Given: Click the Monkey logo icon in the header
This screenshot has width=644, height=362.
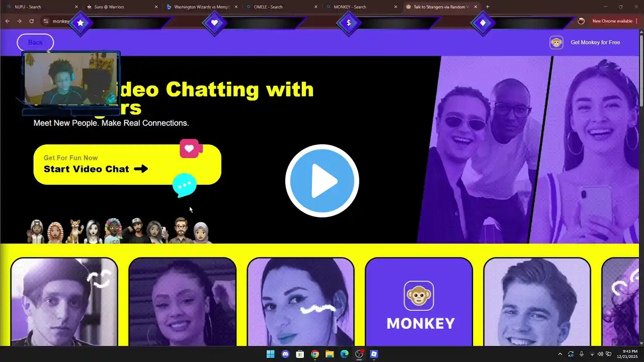Looking at the screenshot, I should pos(556,42).
